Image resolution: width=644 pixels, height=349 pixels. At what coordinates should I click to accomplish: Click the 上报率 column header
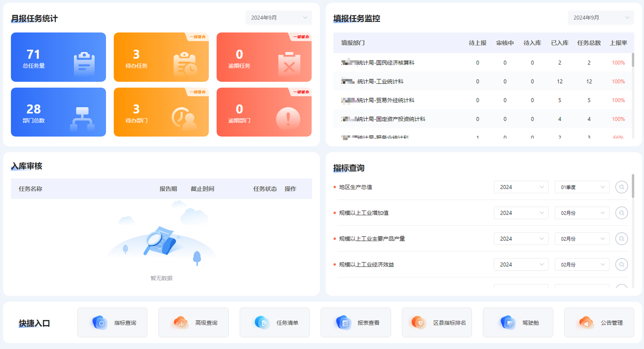618,43
